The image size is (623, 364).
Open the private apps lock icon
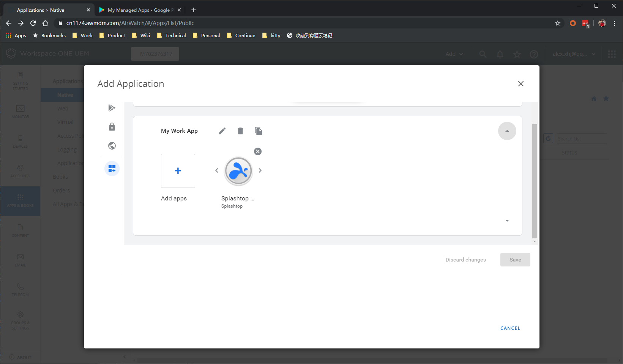coord(112,127)
